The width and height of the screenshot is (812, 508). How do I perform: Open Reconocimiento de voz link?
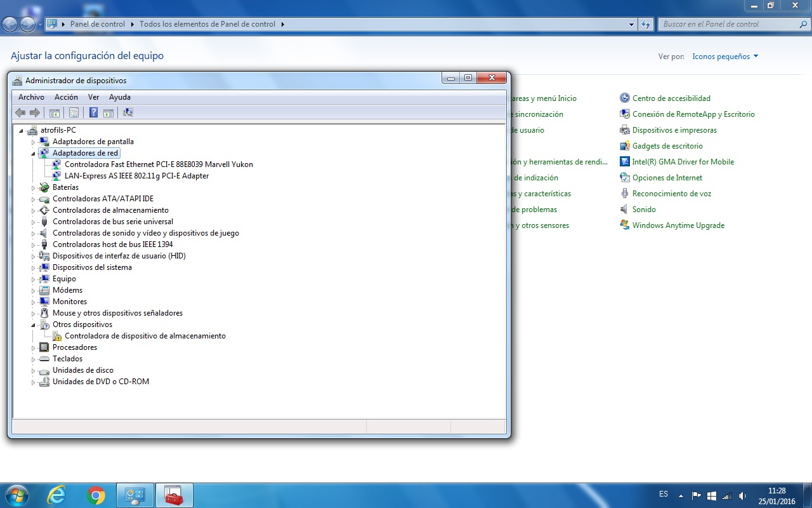click(x=672, y=194)
